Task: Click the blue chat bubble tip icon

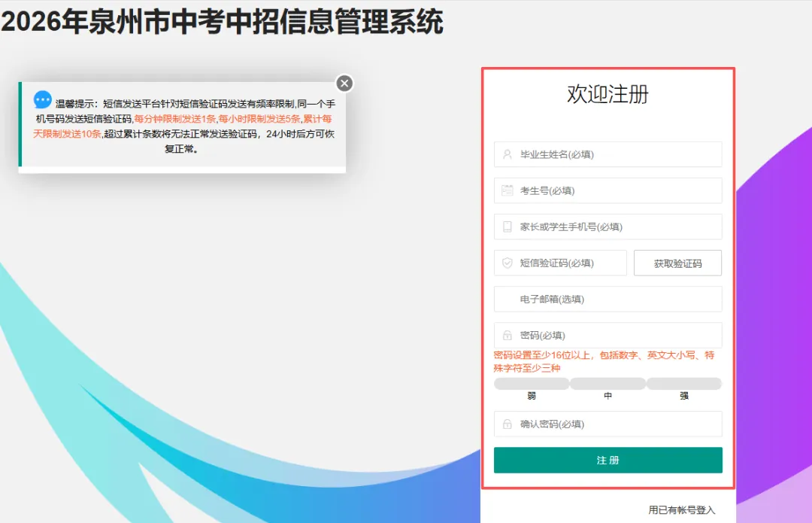Action: pyautogui.click(x=42, y=99)
